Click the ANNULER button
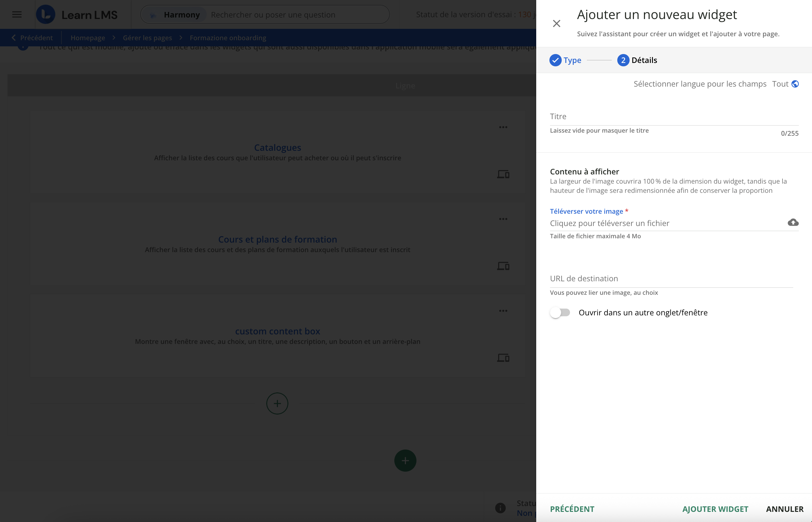Image resolution: width=812 pixels, height=522 pixels. coord(785,509)
